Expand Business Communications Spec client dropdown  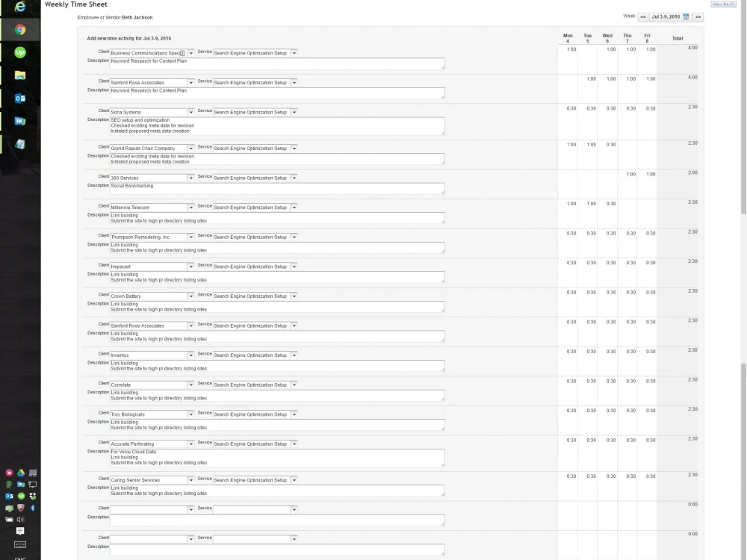[x=191, y=53]
